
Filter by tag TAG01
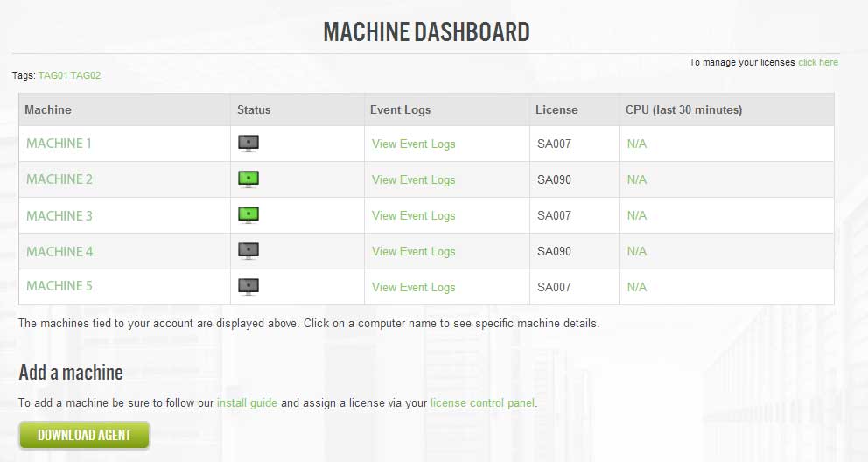[x=53, y=75]
